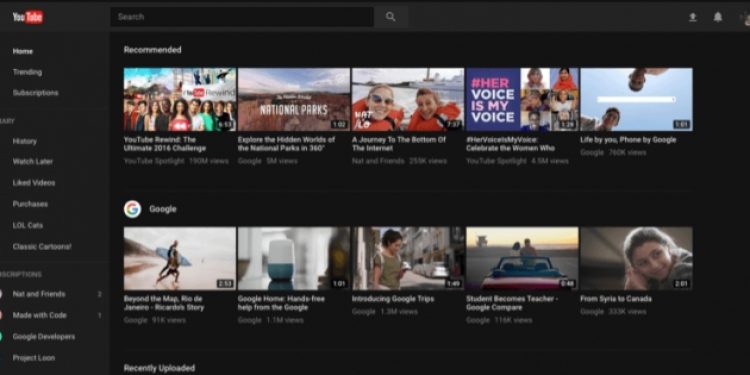Open title 'YouTube Rewind: The Ultimate 2016 Challenge'
750x375 pixels.
point(165,144)
